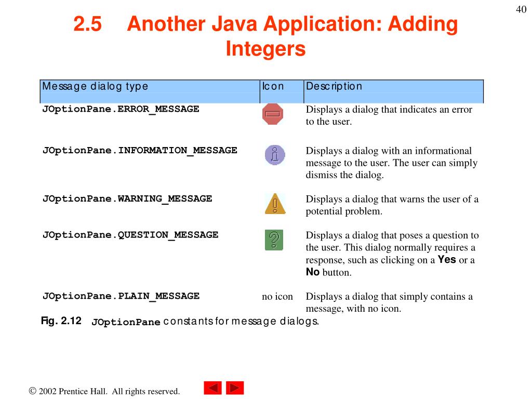Click the red next slide arrow
The image size is (532, 399).
coord(235,388)
